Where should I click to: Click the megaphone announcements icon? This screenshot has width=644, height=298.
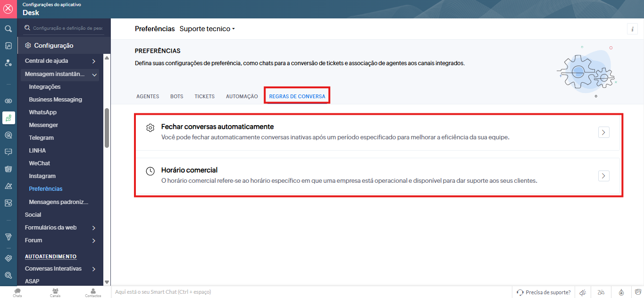pos(583,292)
